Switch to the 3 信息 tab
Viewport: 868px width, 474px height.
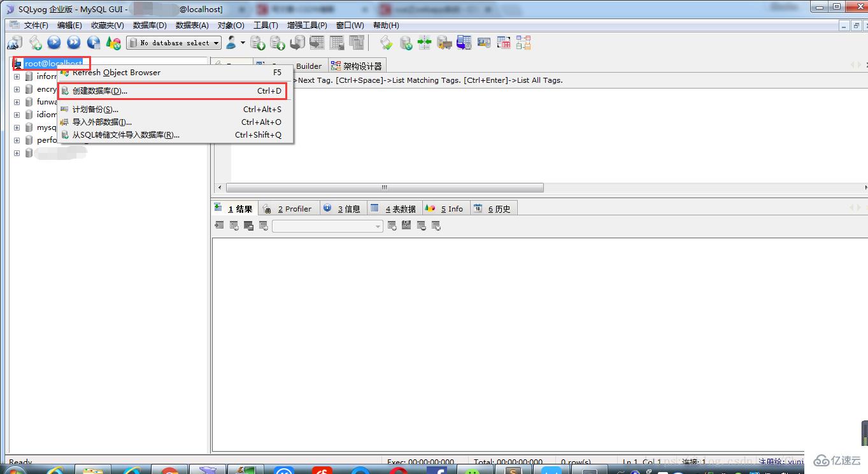[343, 208]
